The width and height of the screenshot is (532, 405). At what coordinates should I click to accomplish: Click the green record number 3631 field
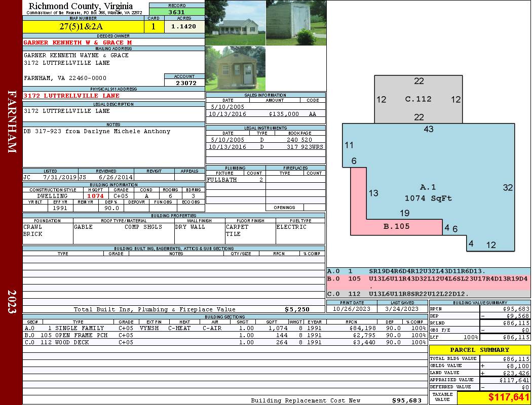[177, 12]
